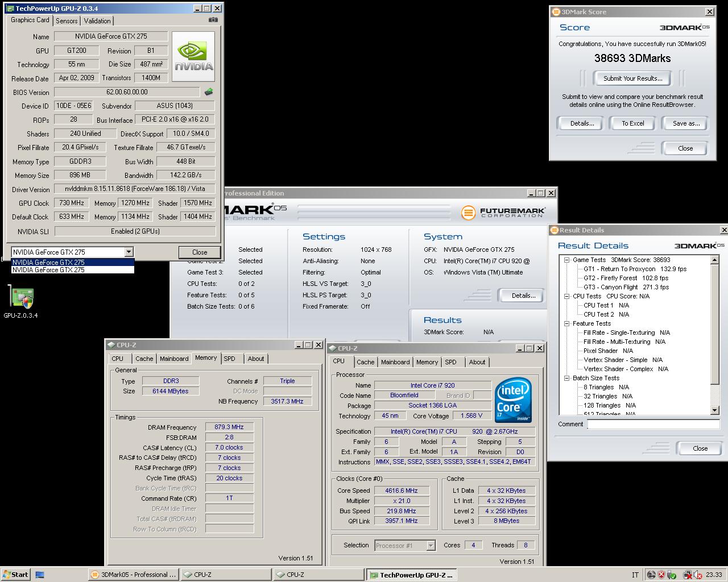Open the GPU selection dropdown arrow in GPU-Z
Screen dimensions: 728x582
129,252
